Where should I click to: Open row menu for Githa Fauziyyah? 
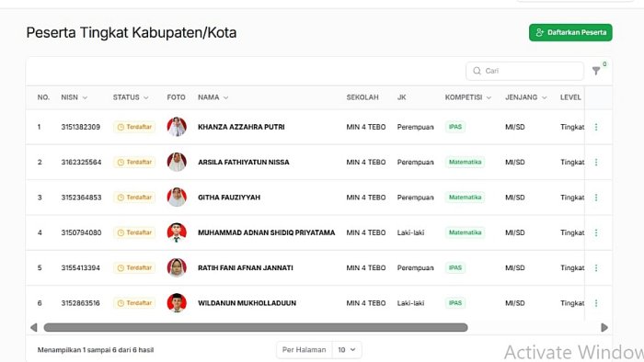596,198
